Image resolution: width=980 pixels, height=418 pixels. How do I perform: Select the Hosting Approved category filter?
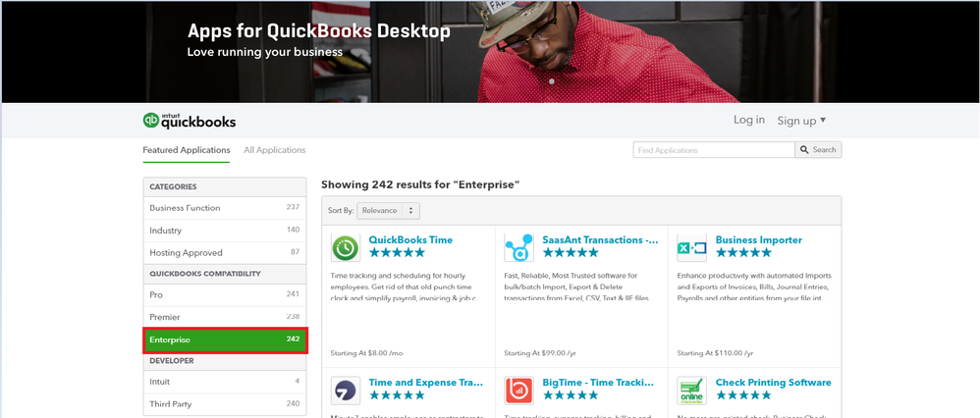coord(224,252)
